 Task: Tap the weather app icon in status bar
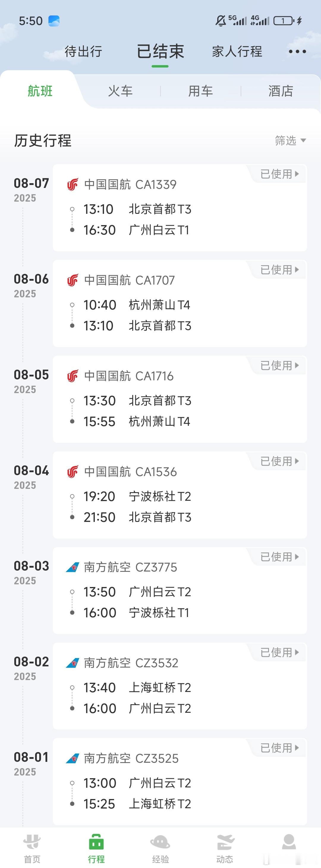tap(54, 21)
